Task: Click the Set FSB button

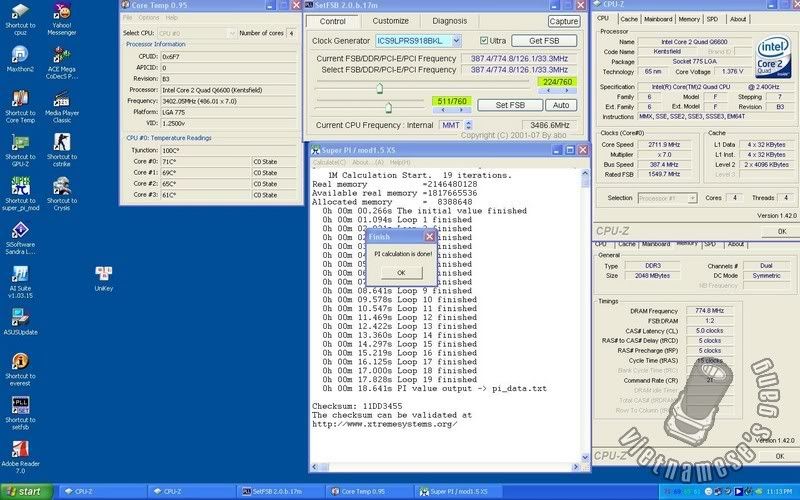Action: pos(510,105)
